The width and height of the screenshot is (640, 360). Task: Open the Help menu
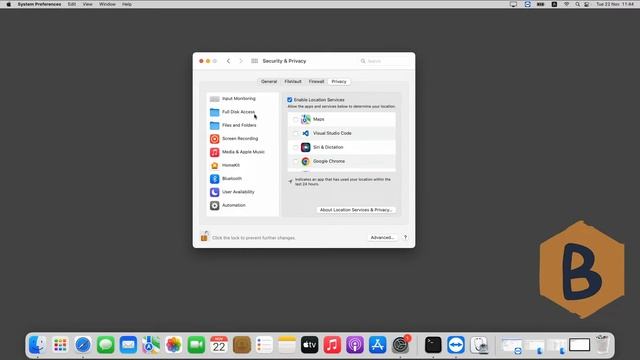(127, 4)
